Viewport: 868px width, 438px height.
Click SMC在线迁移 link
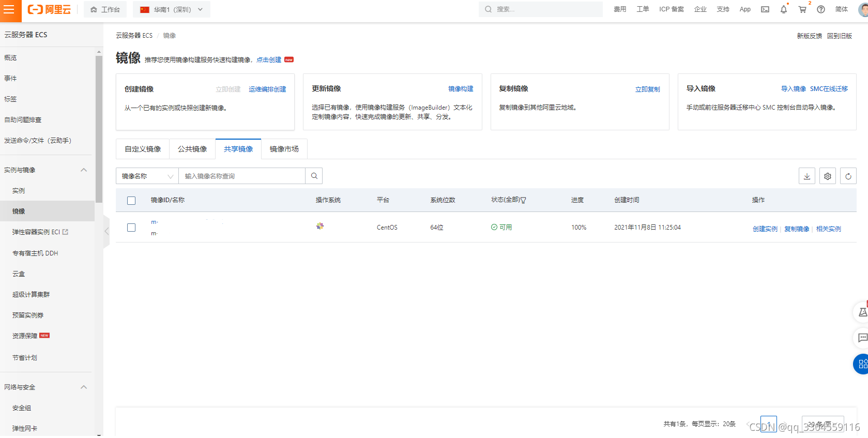point(829,89)
